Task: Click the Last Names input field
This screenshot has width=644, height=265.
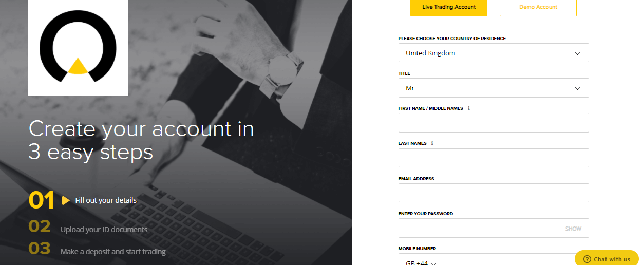Action: 494,158
